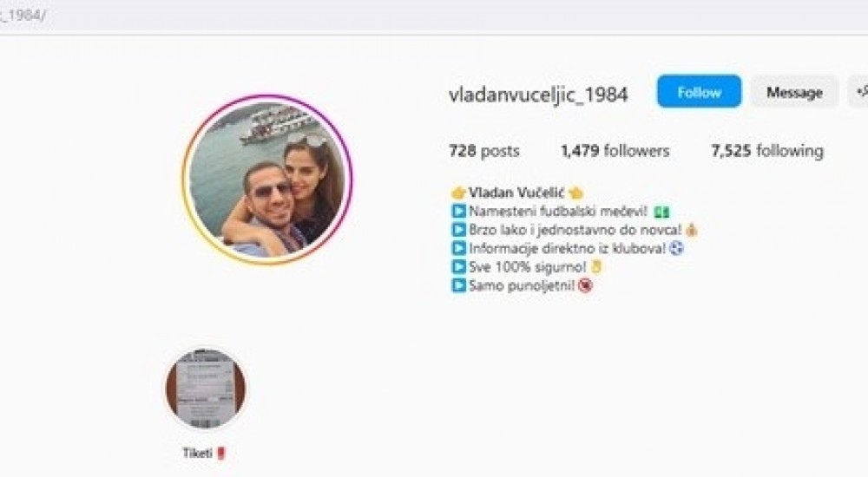
Task: Open the 7,525 following list
Action: click(x=767, y=151)
